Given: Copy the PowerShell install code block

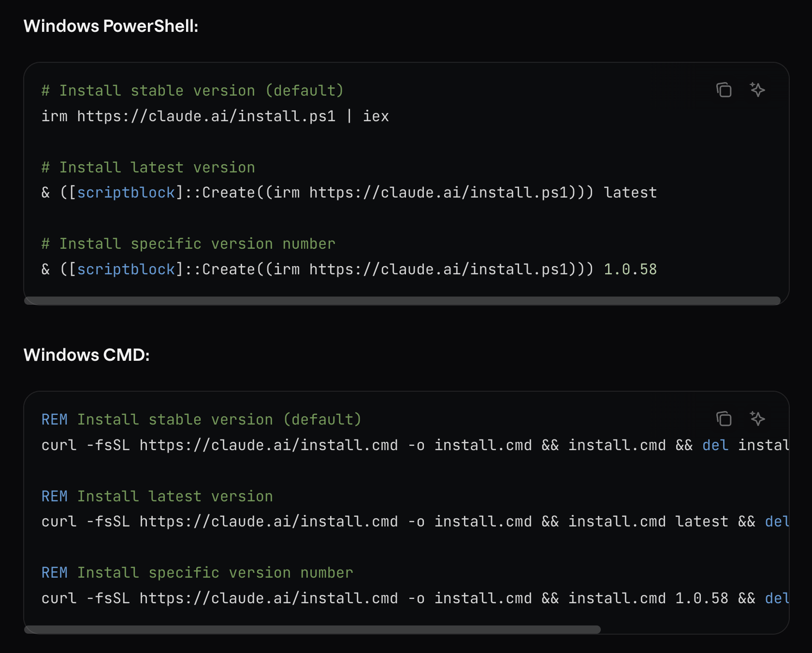Looking at the screenshot, I should [x=724, y=90].
